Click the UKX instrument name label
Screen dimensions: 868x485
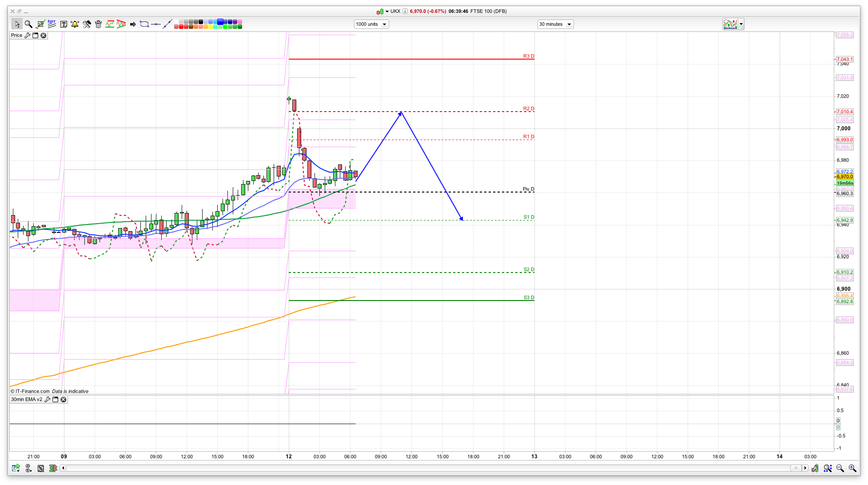pos(395,11)
